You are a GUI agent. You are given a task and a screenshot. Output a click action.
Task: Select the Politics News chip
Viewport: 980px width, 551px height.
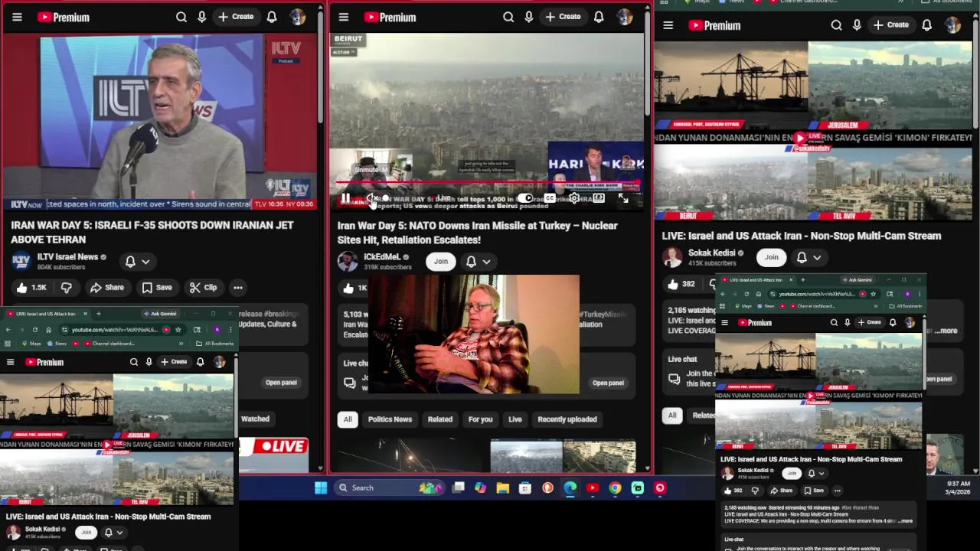(390, 419)
